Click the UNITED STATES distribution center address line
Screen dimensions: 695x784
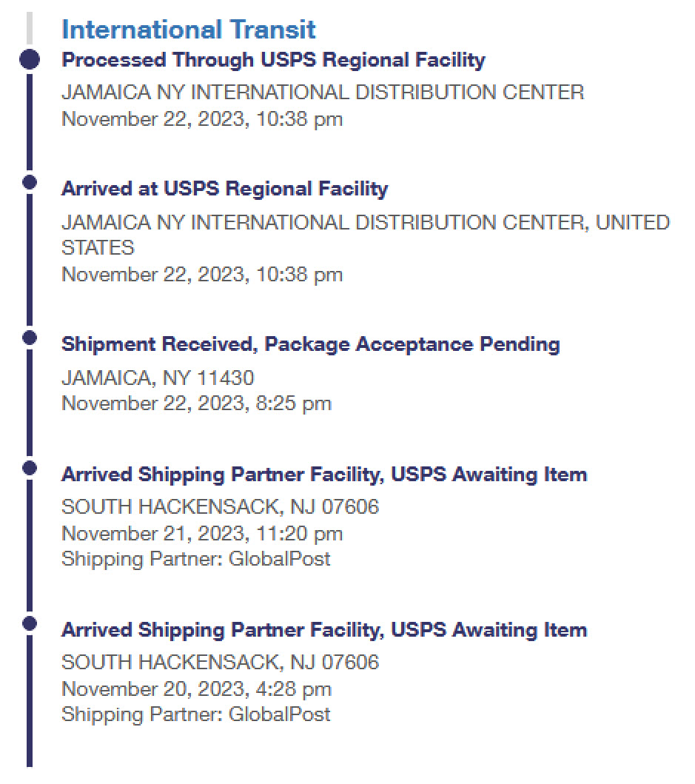[366, 235]
